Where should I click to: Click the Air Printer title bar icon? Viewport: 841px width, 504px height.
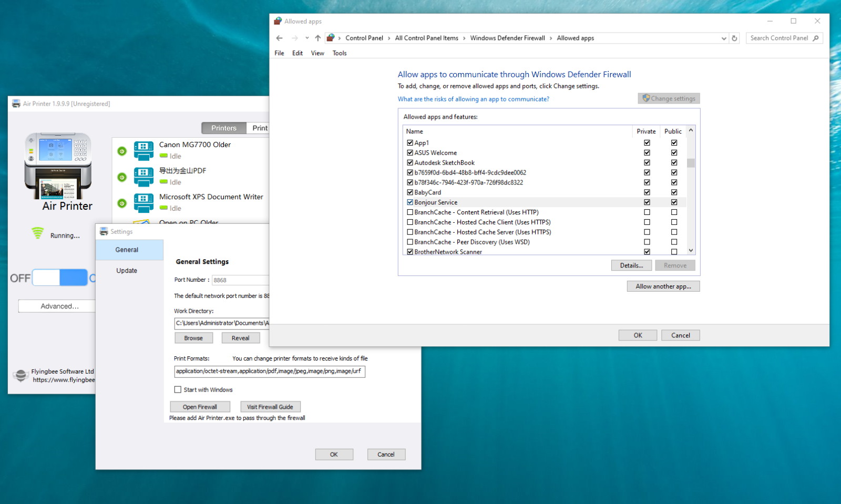(16, 104)
